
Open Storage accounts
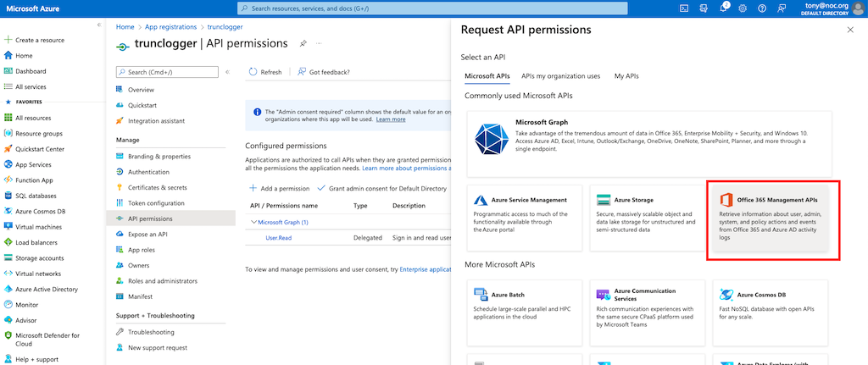coord(33,257)
